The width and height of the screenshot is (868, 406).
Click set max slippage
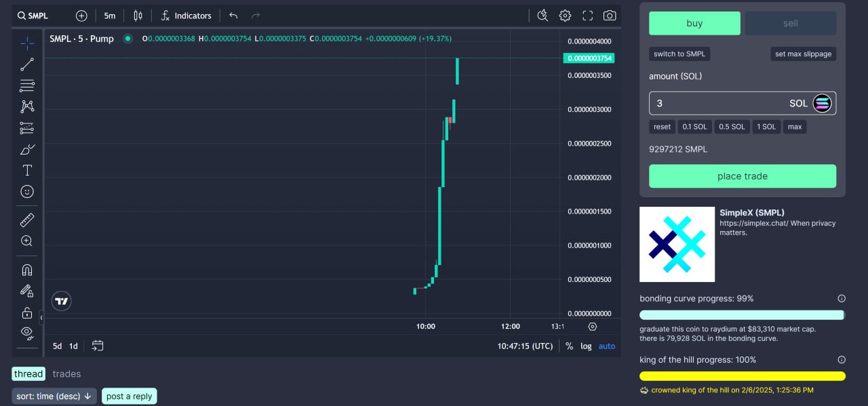point(804,54)
